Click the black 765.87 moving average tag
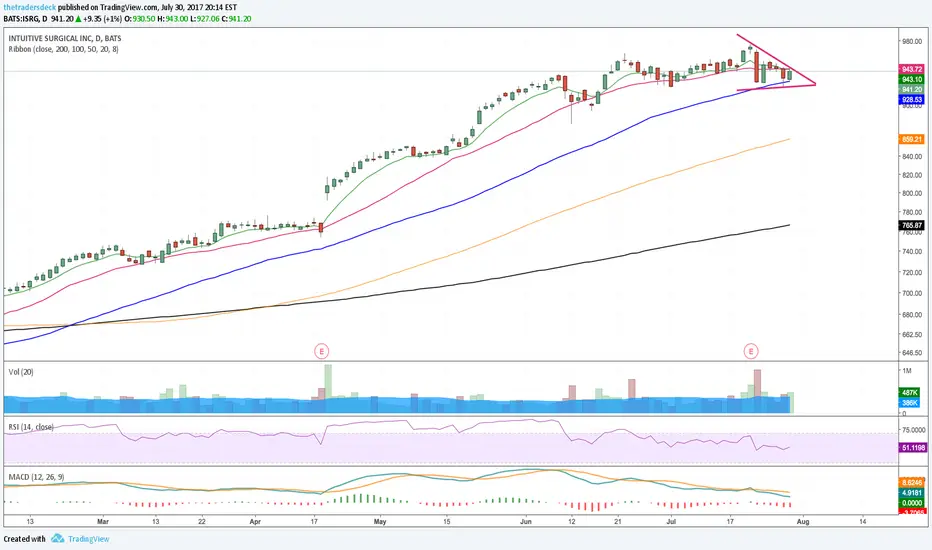The image size is (932, 550). (x=912, y=226)
